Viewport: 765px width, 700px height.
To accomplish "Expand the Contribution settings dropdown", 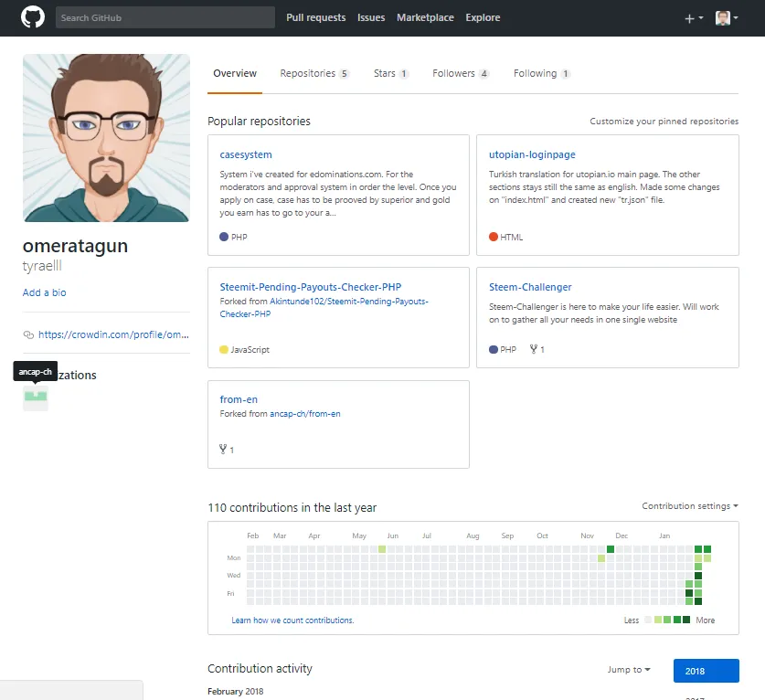I will (x=690, y=506).
